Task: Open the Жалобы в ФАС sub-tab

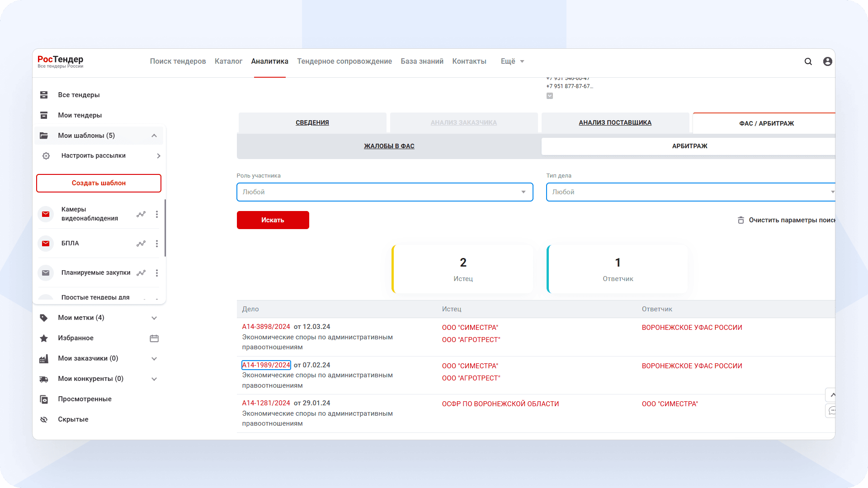Action: pos(389,146)
